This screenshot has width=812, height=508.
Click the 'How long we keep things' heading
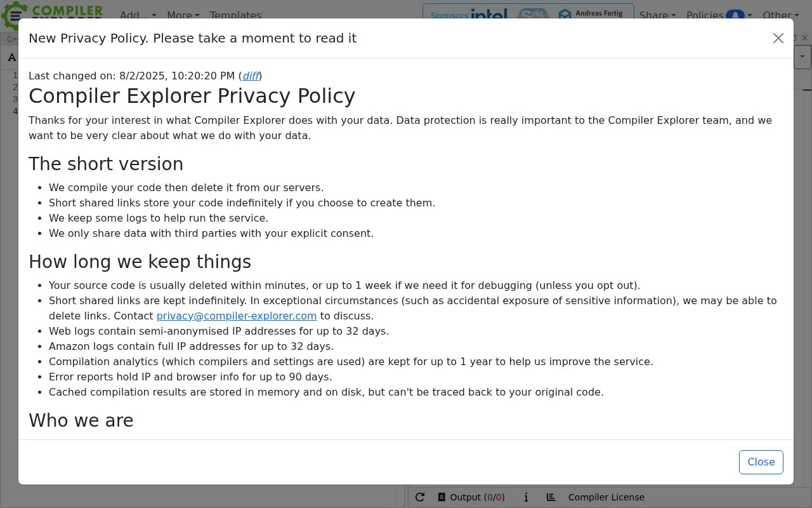click(x=140, y=262)
